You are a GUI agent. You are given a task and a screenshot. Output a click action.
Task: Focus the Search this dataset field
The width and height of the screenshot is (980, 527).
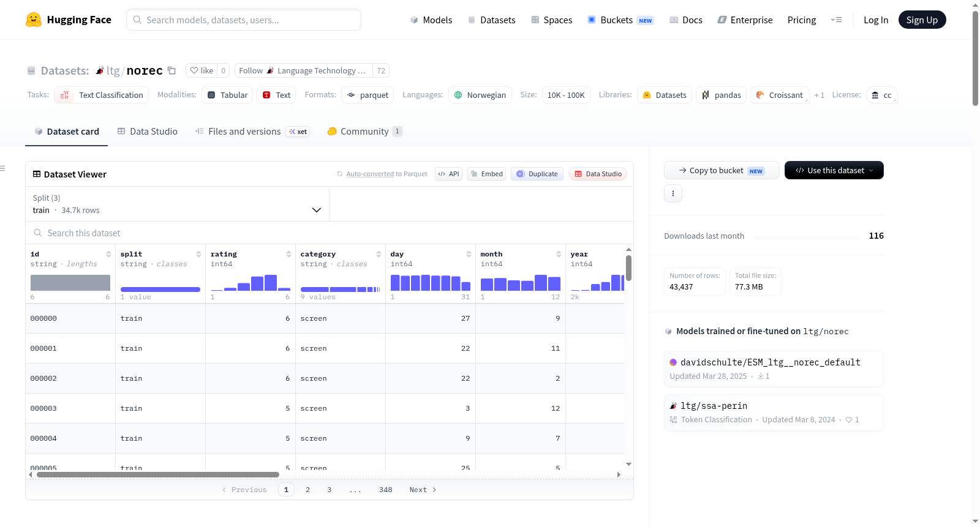pos(330,233)
